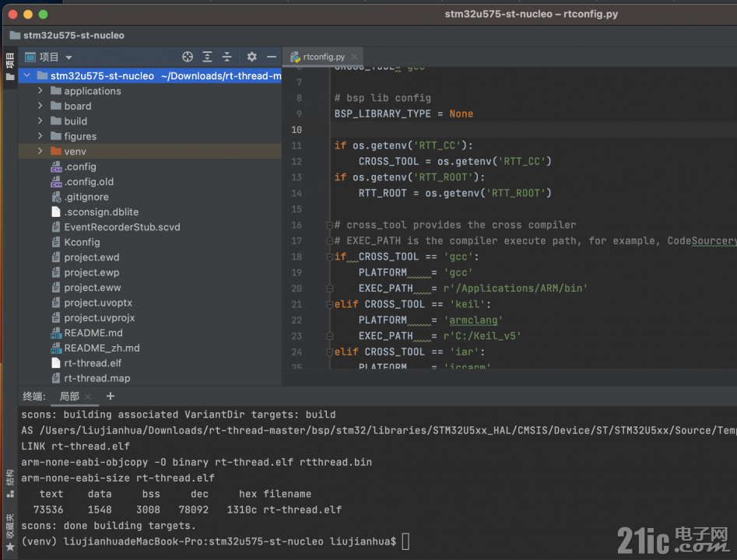Expand all items in project tree
This screenshot has height=560, width=737.
pos(207,57)
